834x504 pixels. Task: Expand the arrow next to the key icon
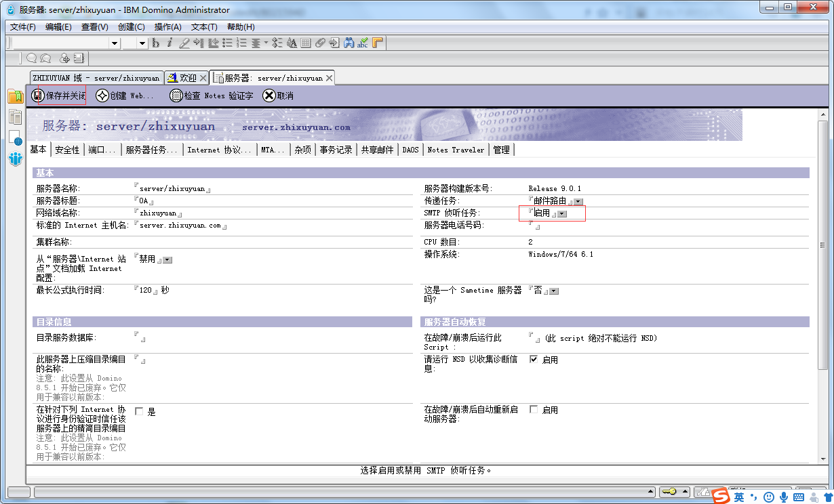(684, 492)
